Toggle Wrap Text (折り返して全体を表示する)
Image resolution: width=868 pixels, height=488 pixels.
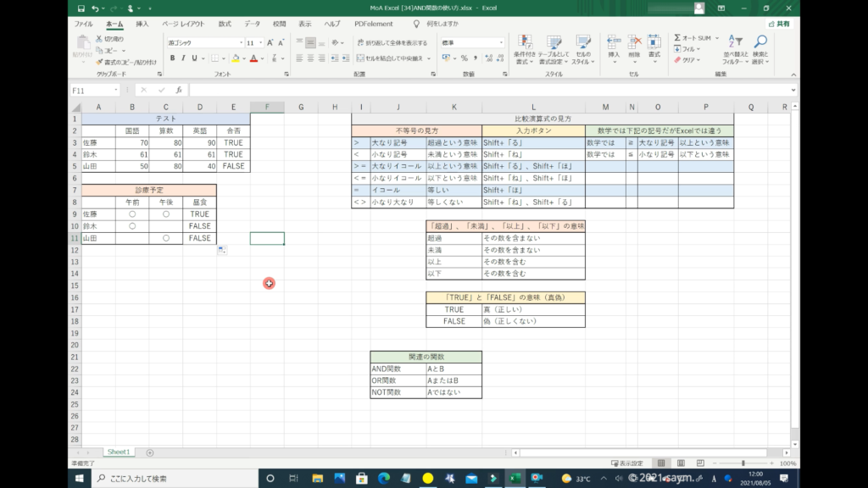391,42
